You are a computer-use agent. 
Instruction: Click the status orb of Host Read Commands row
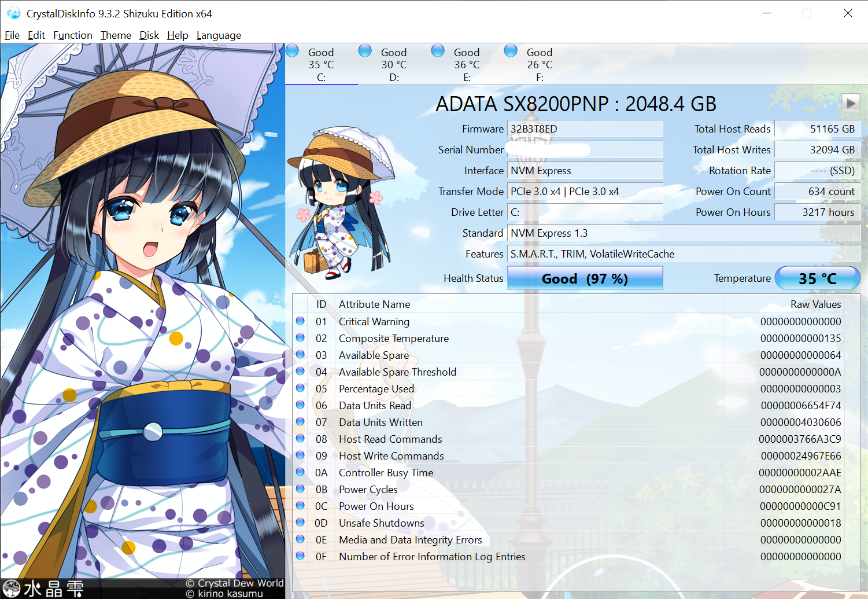(300, 438)
